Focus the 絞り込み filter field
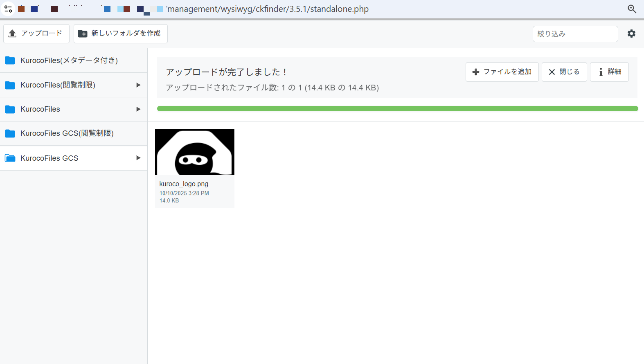Screen dimensions: 644x364 [x=575, y=34]
